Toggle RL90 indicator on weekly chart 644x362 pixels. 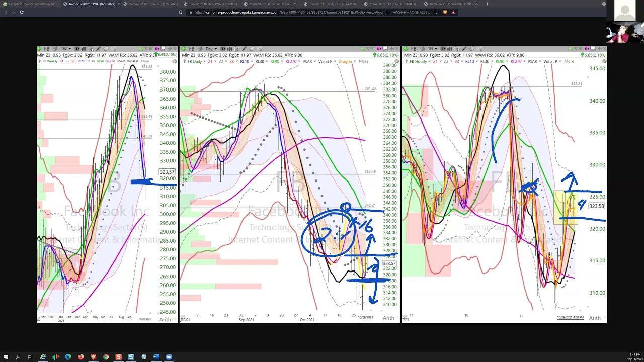tap(100, 61)
